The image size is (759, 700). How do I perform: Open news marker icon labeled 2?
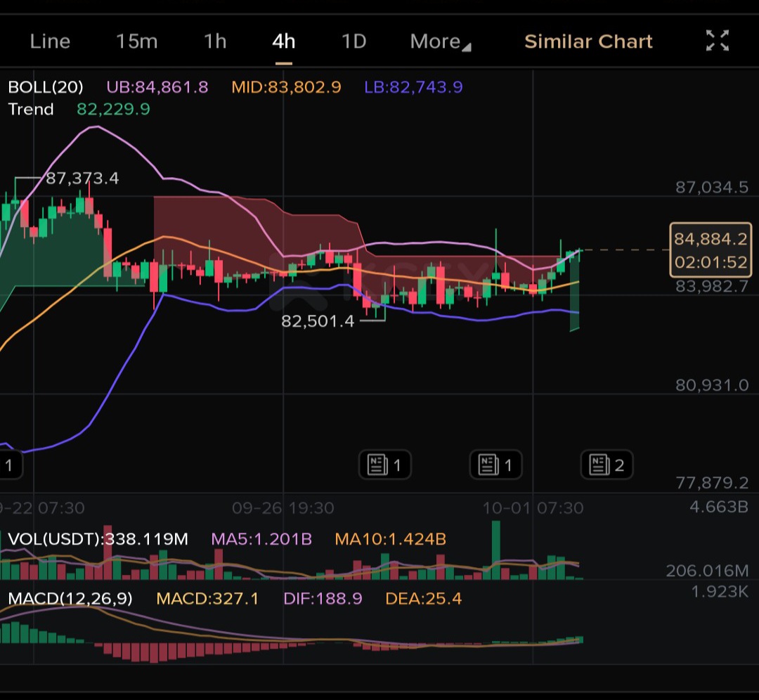(607, 465)
